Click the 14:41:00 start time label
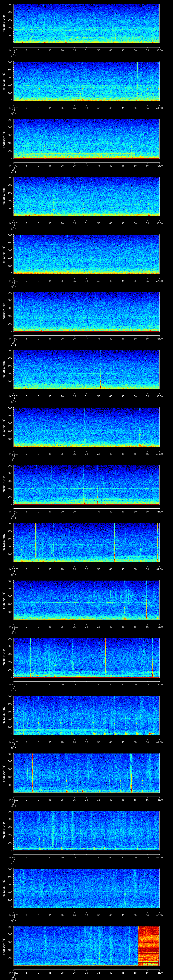Image resolution: width=173 pixels, height=980 pixels. [13, 742]
